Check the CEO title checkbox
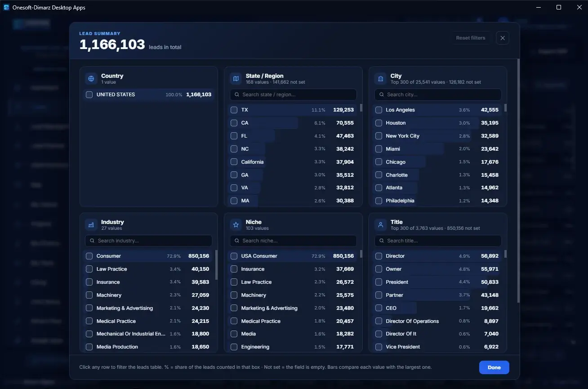Viewport: 588px width, 389px height. 379,308
